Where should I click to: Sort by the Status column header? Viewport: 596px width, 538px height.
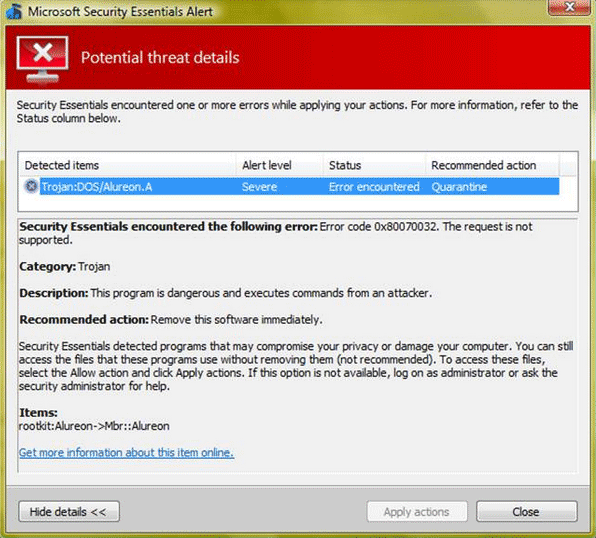click(374, 165)
